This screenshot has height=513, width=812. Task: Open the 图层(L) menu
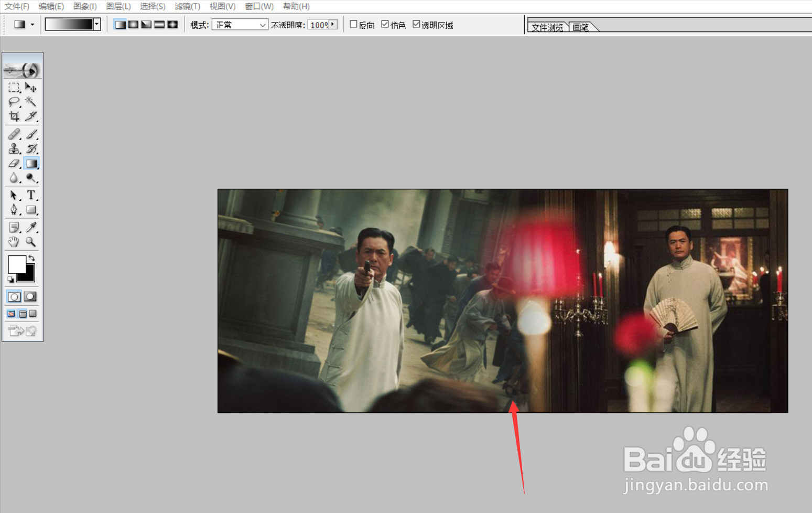tap(118, 6)
